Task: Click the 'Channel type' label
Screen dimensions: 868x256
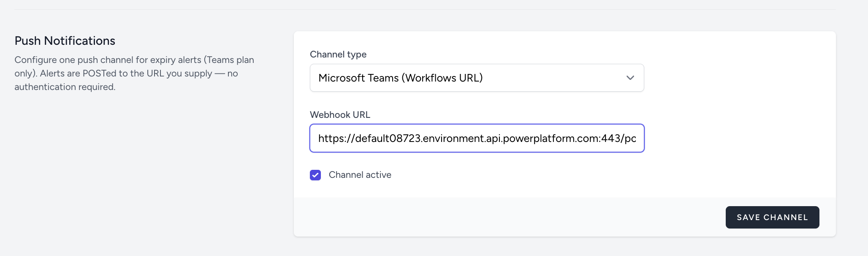Action: click(338, 54)
